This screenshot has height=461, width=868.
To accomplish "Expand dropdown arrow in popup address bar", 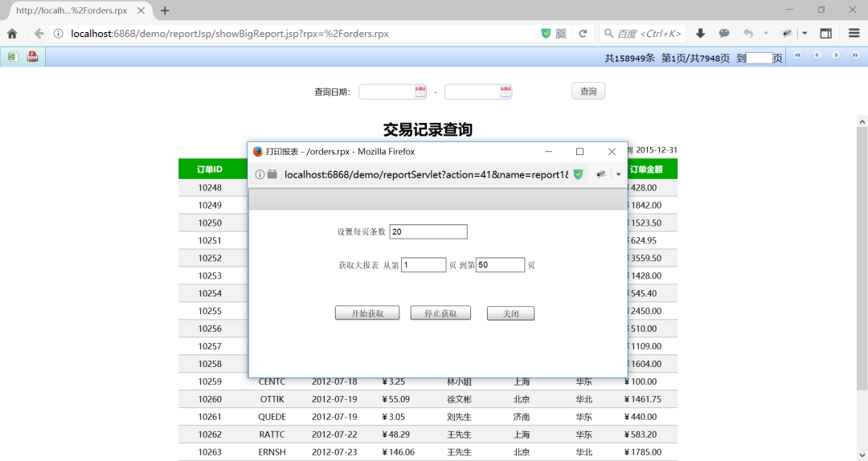I will (618, 174).
